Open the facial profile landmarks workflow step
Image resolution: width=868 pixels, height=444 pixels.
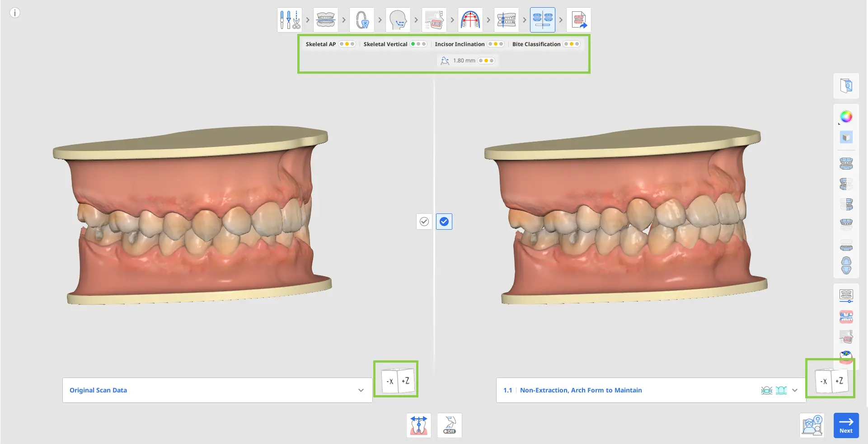[x=398, y=20]
